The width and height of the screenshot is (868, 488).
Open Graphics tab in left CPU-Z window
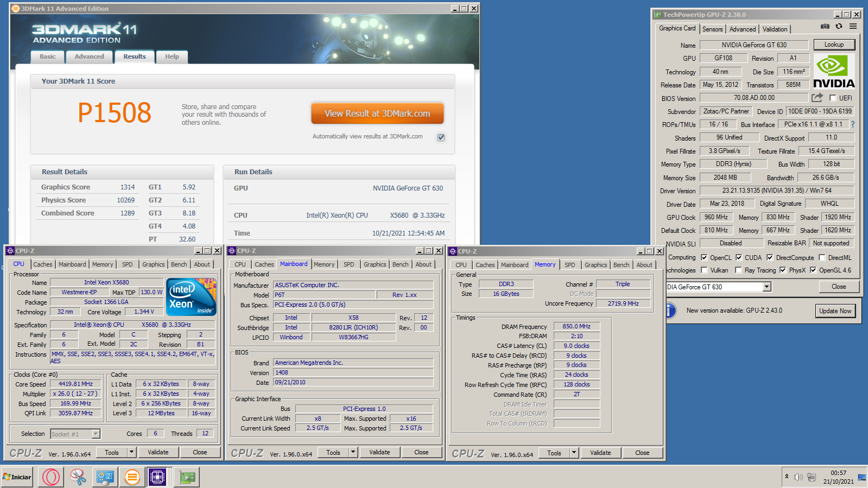153,264
